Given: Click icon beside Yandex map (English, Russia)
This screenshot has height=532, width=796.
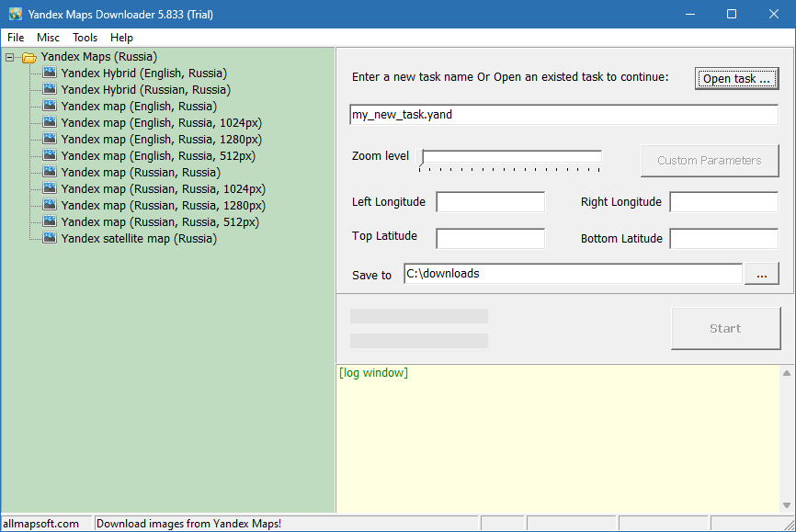Looking at the screenshot, I should pos(50,106).
